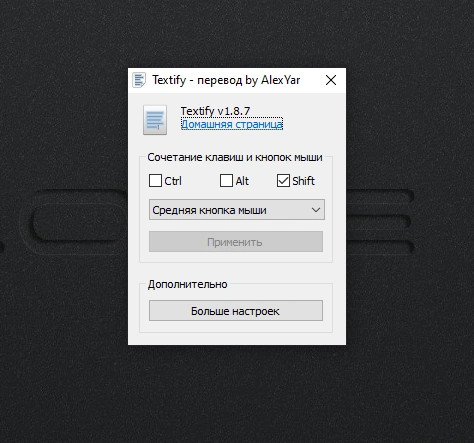Close the Textify window
This screenshot has height=443, width=474.
[331, 80]
